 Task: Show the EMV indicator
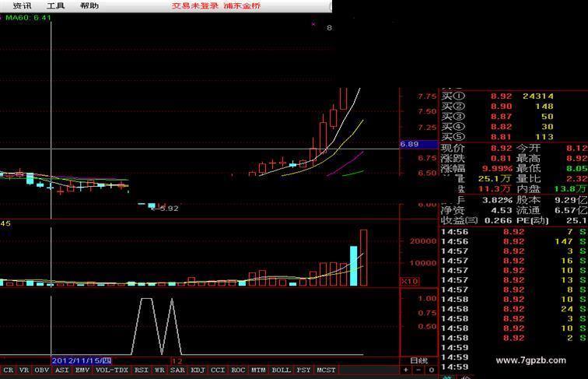click(x=82, y=370)
